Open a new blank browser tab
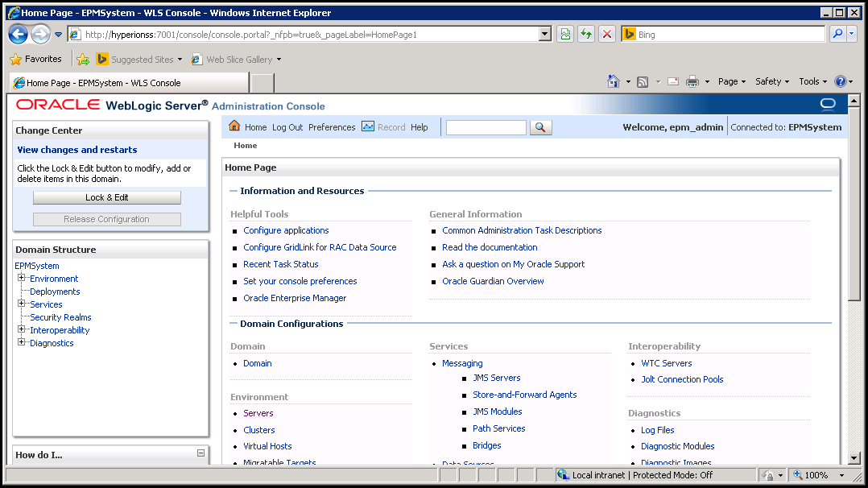 click(262, 83)
